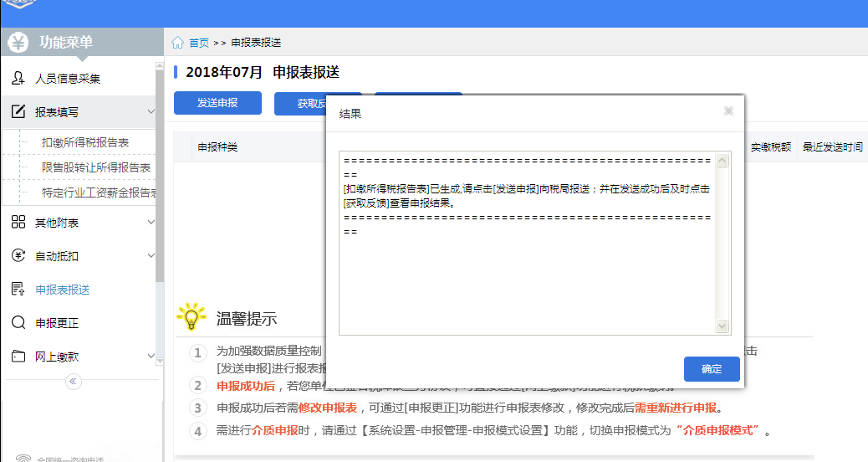Click the 功能菜单 header title

[x=66, y=42]
